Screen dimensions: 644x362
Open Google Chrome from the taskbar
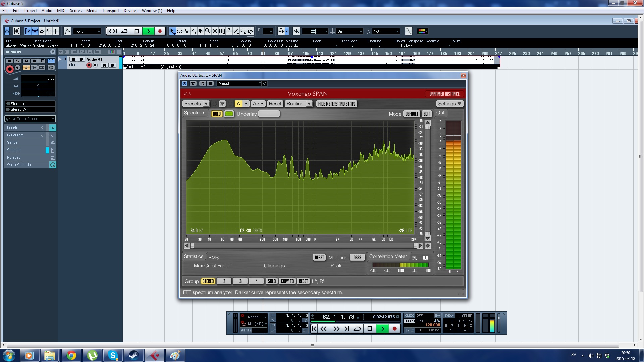(x=71, y=355)
